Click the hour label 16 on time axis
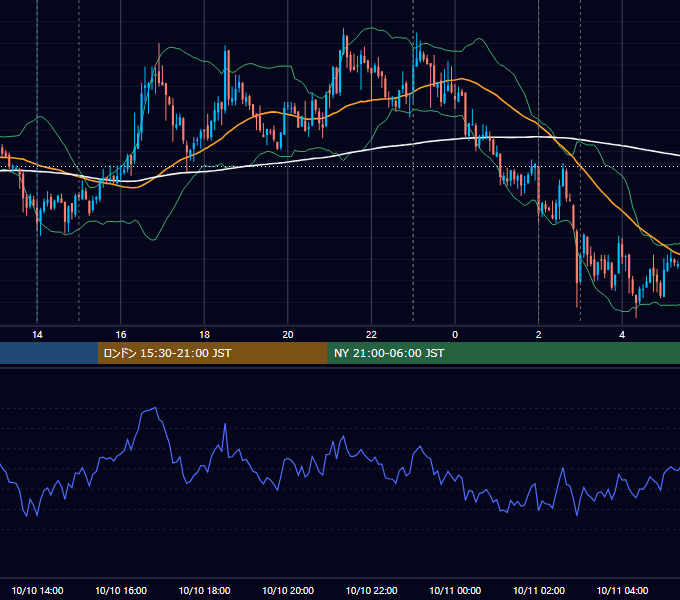 pos(121,335)
